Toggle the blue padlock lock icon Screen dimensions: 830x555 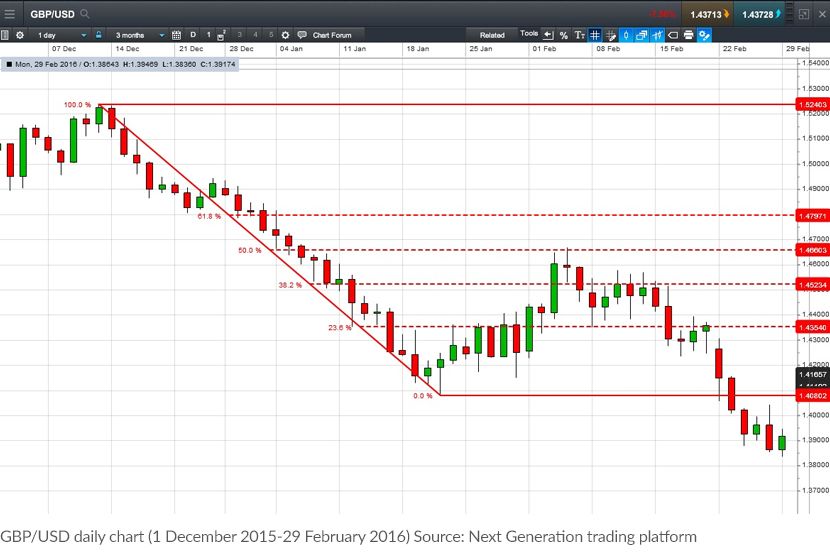click(98, 35)
